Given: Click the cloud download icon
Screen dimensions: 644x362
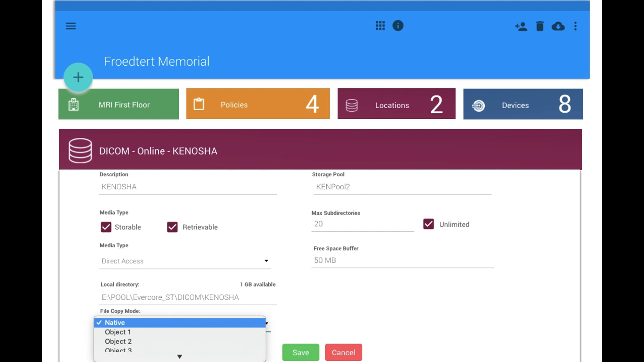Looking at the screenshot, I should click(x=558, y=26).
